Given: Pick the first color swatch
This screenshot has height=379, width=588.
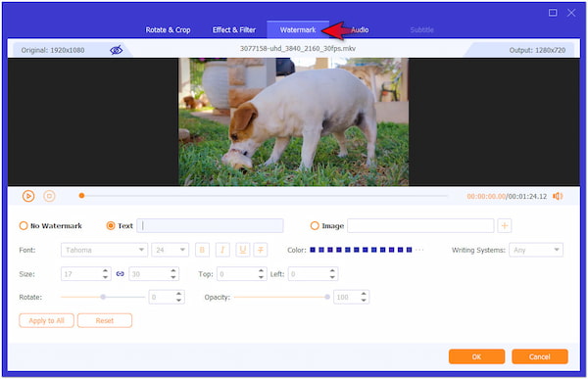Looking at the screenshot, I should (x=313, y=250).
